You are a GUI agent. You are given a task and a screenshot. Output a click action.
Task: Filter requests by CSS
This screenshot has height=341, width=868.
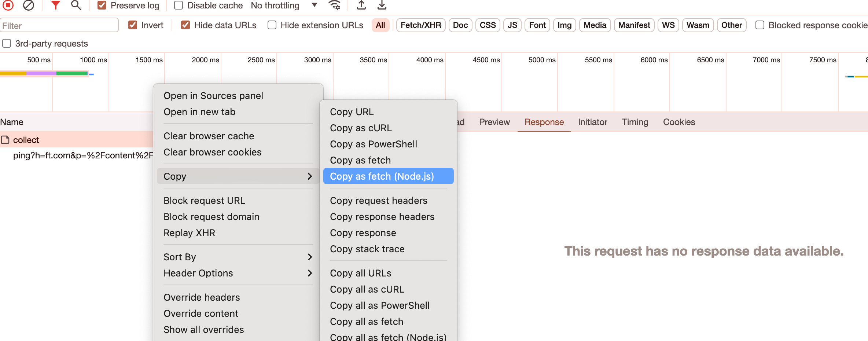(488, 25)
